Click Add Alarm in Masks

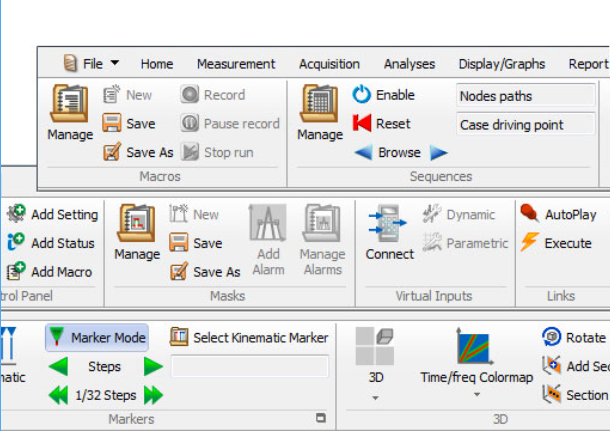268,240
